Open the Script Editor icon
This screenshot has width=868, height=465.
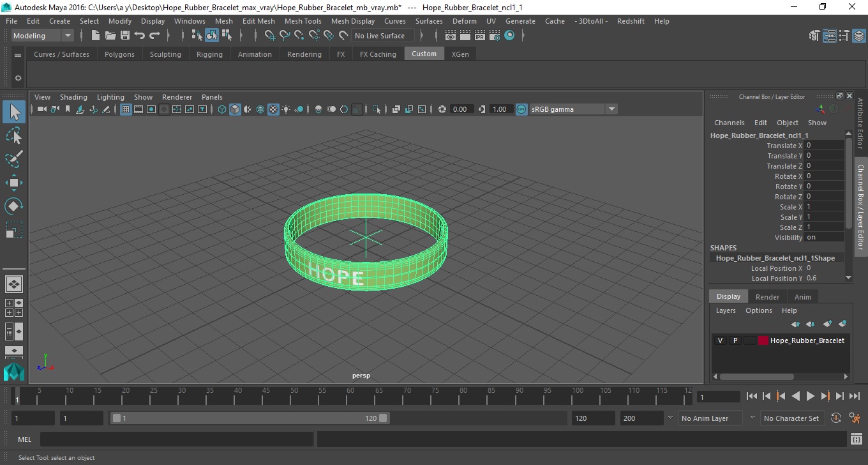point(857,439)
